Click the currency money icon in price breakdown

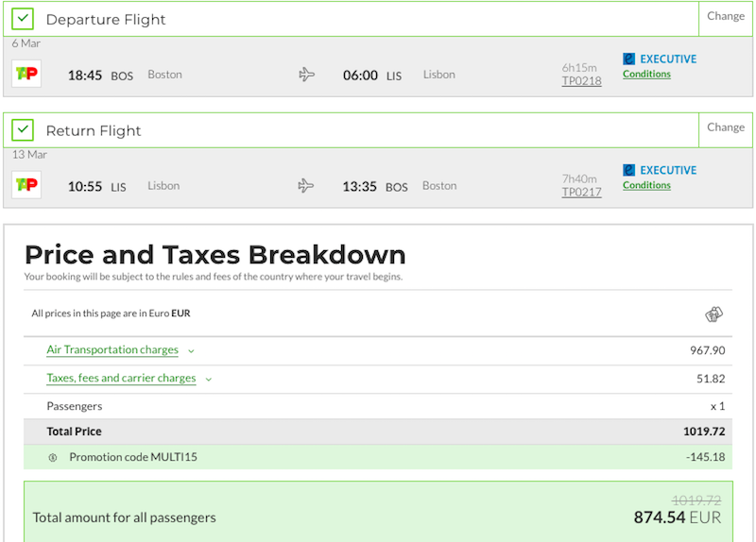[714, 314]
